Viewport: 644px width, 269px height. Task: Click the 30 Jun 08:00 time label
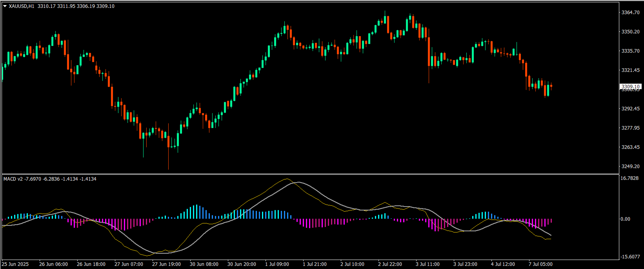pos(204,264)
